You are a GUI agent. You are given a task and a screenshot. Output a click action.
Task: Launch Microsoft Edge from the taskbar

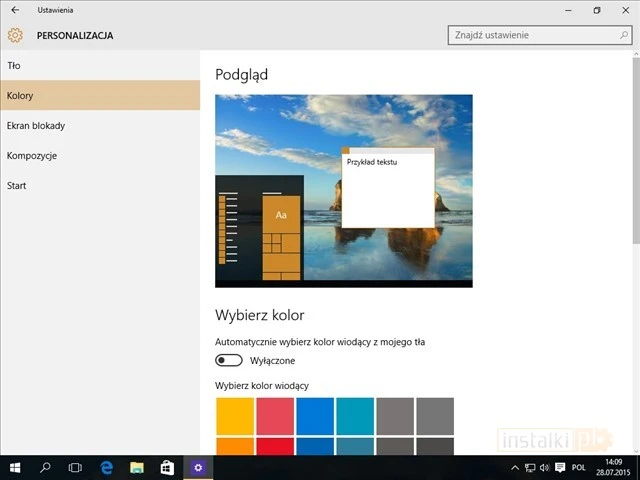(x=106, y=467)
